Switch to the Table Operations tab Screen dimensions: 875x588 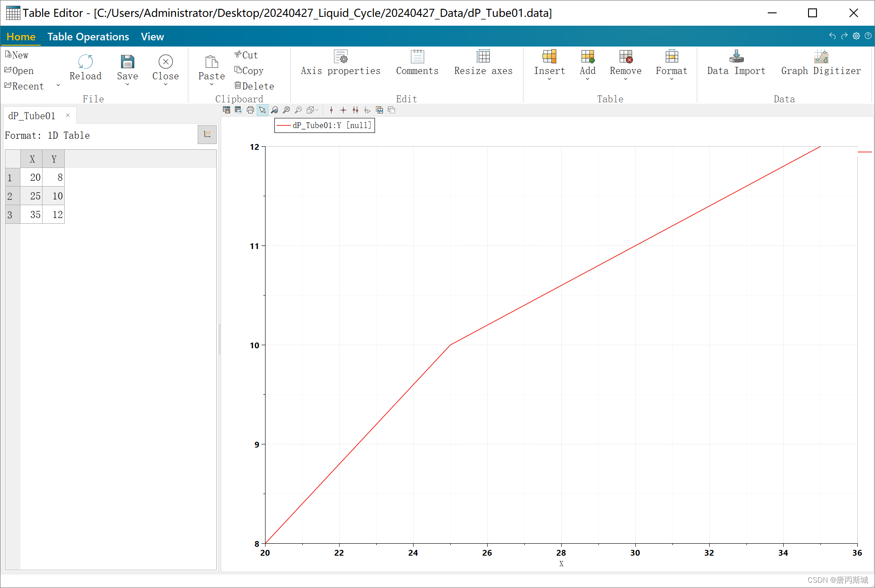(88, 37)
